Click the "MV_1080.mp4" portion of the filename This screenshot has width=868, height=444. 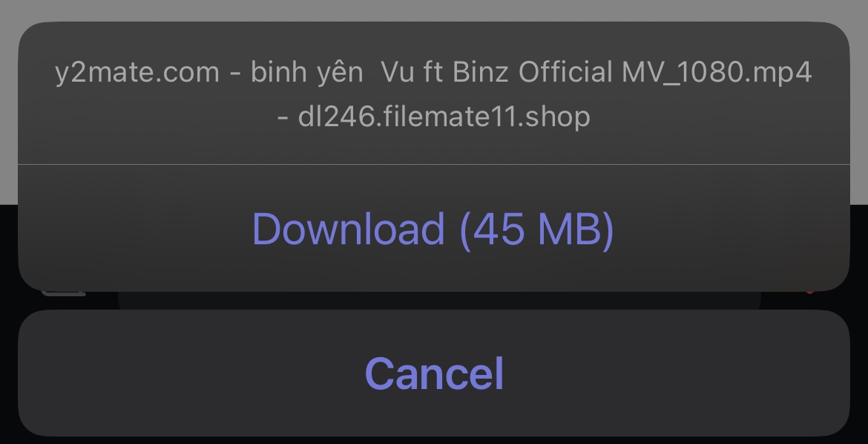click(717, 73)
